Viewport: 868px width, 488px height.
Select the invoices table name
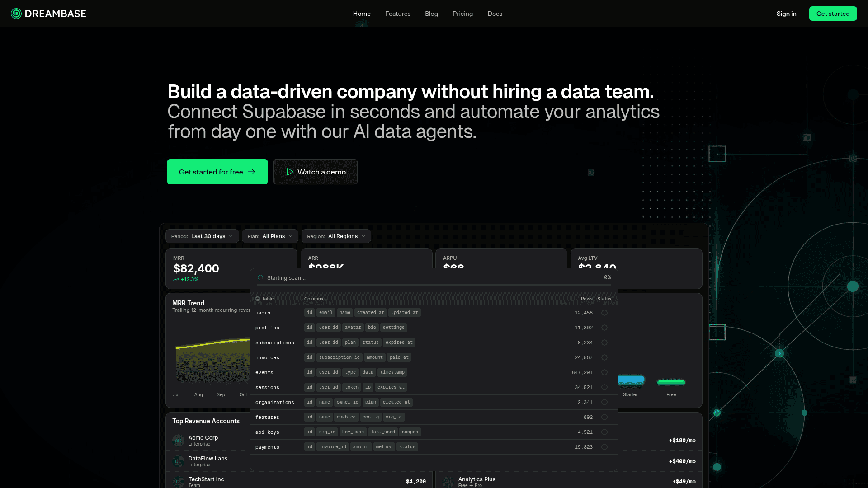(267, 357)
